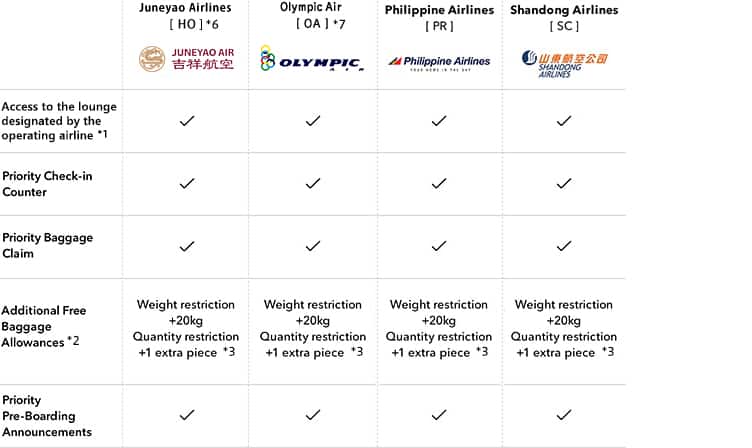This screenshot has height=448, width=752.
Task: Click Philippine Airlines Priority Baggage Claim checkmark
Action: point(439,246)
